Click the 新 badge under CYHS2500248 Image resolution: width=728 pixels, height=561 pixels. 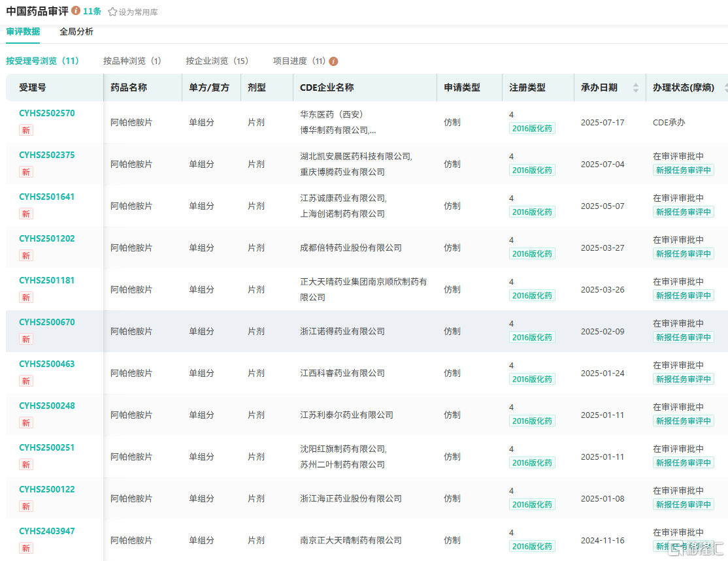[26, 423]
